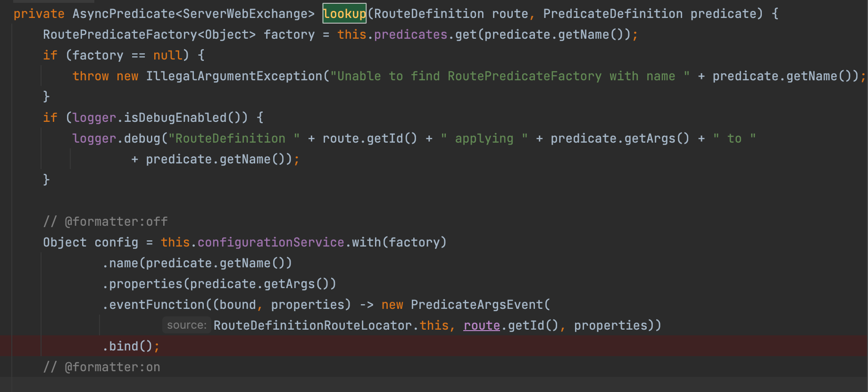This screenshot has width=868, height=392.
Task: Click the throw keyword
Action: tap(91, 76)
